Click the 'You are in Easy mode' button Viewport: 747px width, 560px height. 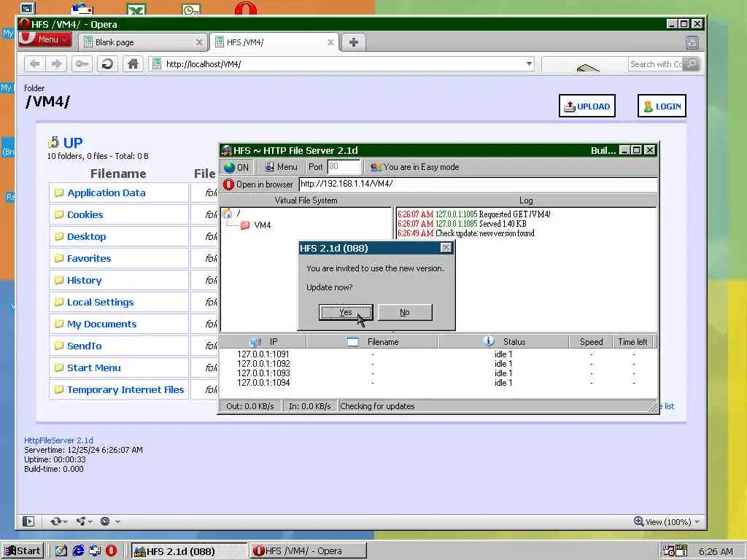414,167
